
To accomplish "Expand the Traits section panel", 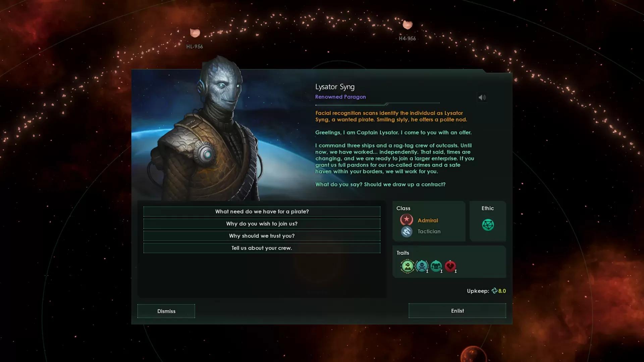I will [x=402, y=252].
